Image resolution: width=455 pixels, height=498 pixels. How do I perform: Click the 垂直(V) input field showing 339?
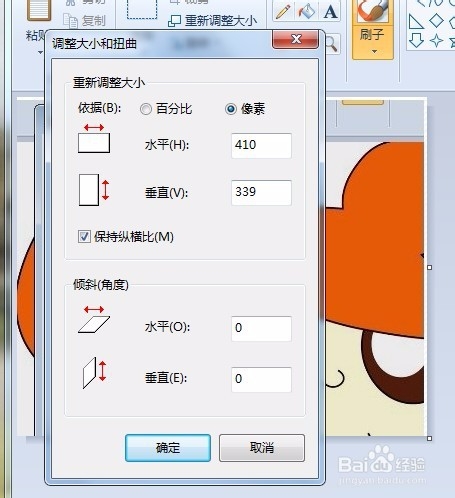[x=261, y=192]
